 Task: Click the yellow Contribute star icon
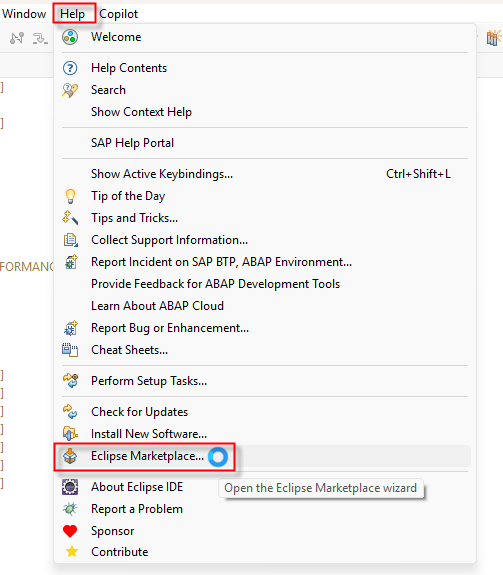[x=72, y=552]
